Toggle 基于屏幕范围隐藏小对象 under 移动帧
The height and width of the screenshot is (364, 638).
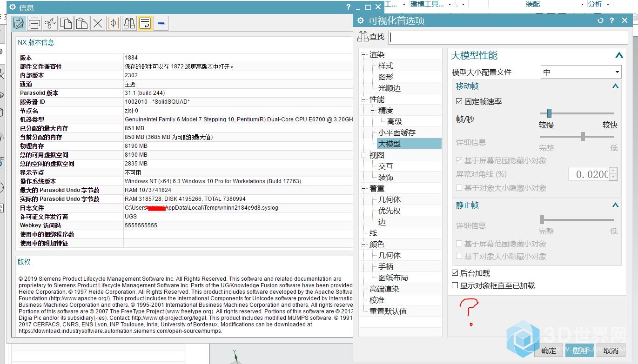click(459, 160)
